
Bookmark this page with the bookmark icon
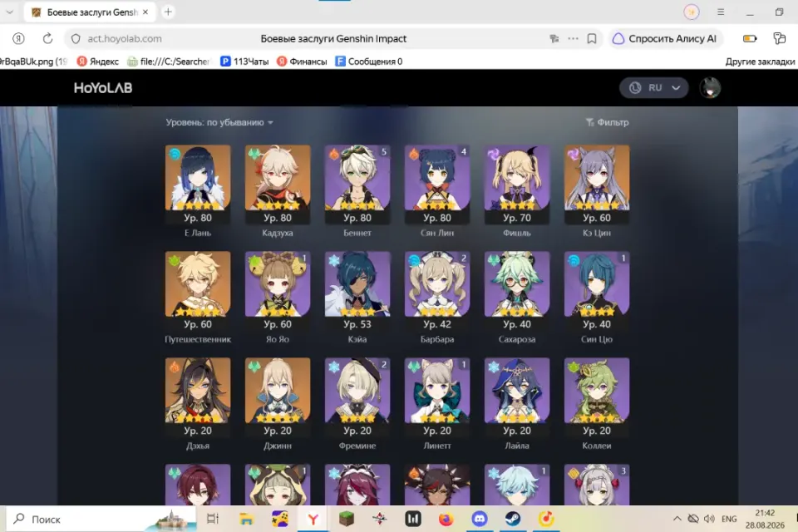click(x=591, y=39)
